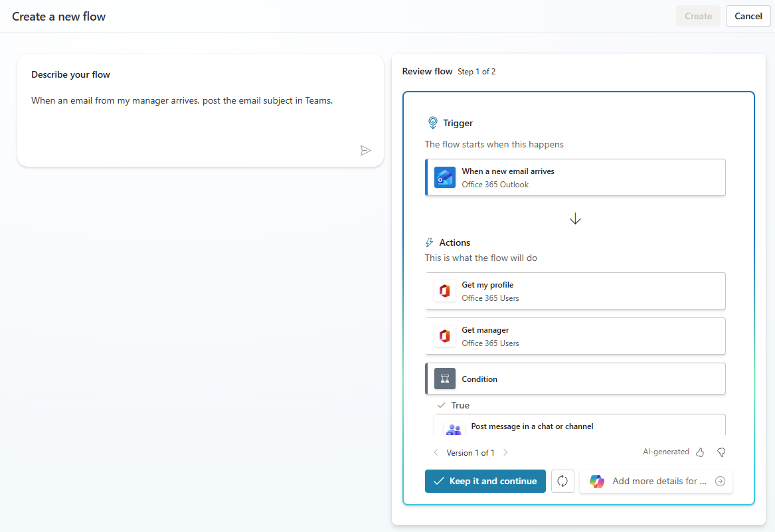
Task: Give thumbs down to AI-generated flow
Action: coord(721,452)
